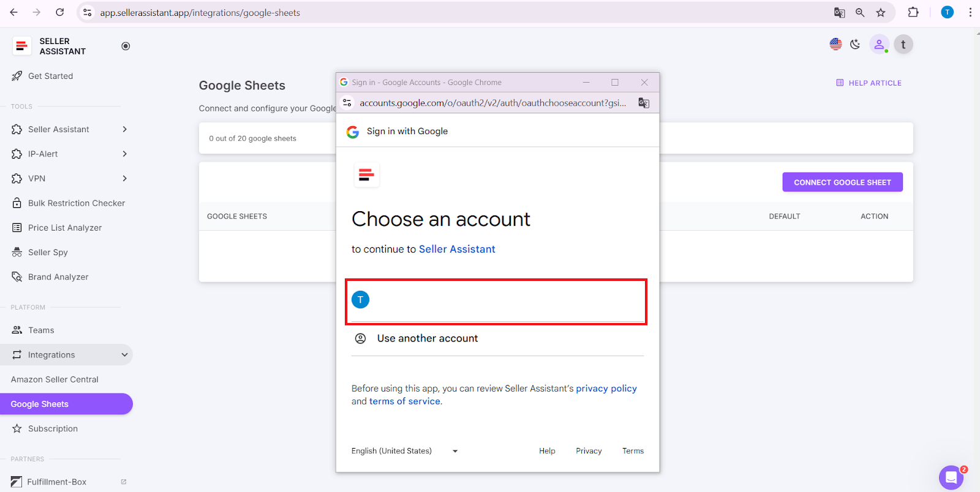
Task: Select Google Sheets sidebar item
Action: click(66, 404)
